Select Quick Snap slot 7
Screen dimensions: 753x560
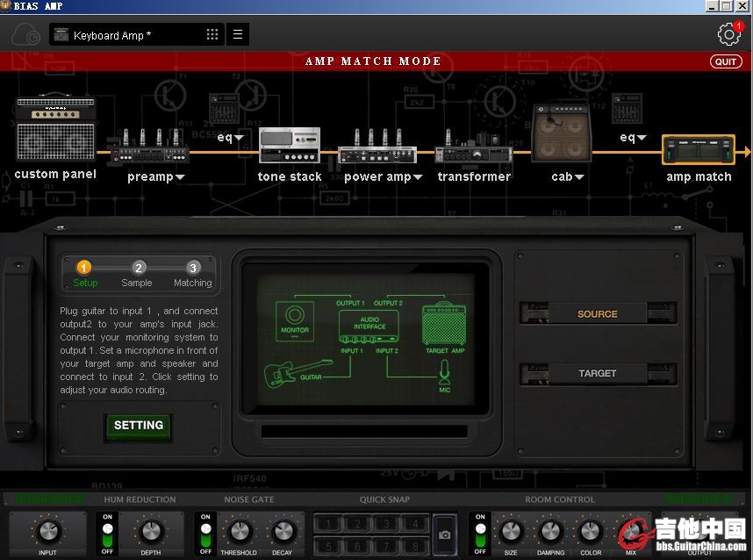pos(386,546)
